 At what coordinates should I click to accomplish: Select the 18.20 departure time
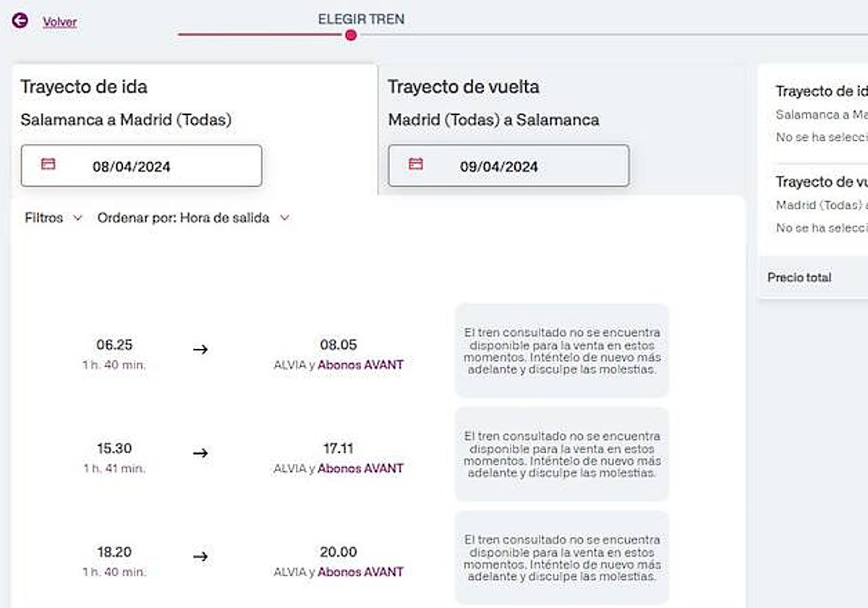[114, 552]
